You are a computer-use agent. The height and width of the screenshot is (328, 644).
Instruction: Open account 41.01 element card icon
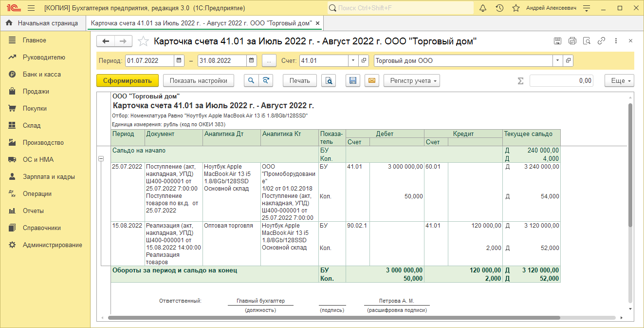[364, 61]
